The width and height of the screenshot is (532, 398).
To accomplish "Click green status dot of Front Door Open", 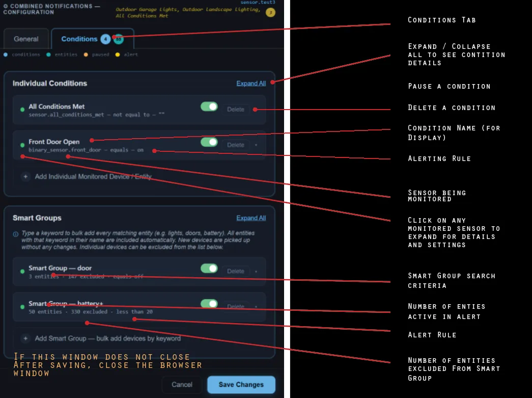I will point(22,145).
